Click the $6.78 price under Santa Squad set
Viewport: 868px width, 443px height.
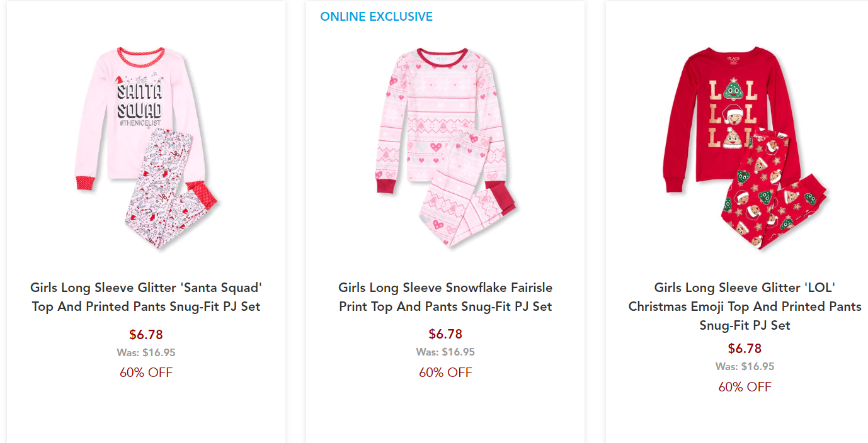(146, 335)
